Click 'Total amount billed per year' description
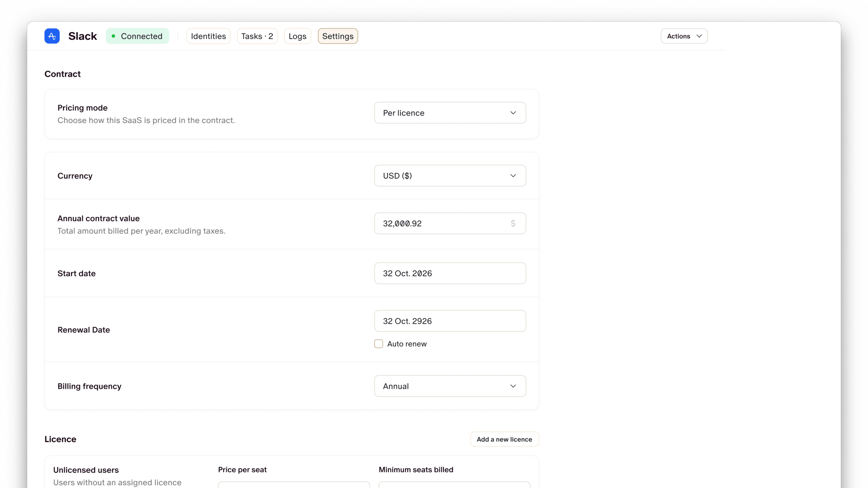This screenshot has width=868, height=488. click(x=141, y=231)
